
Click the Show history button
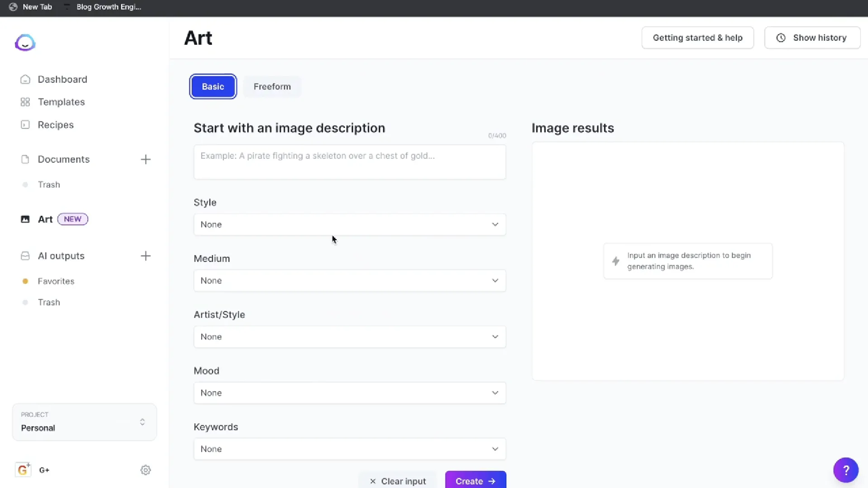[812, 38]
